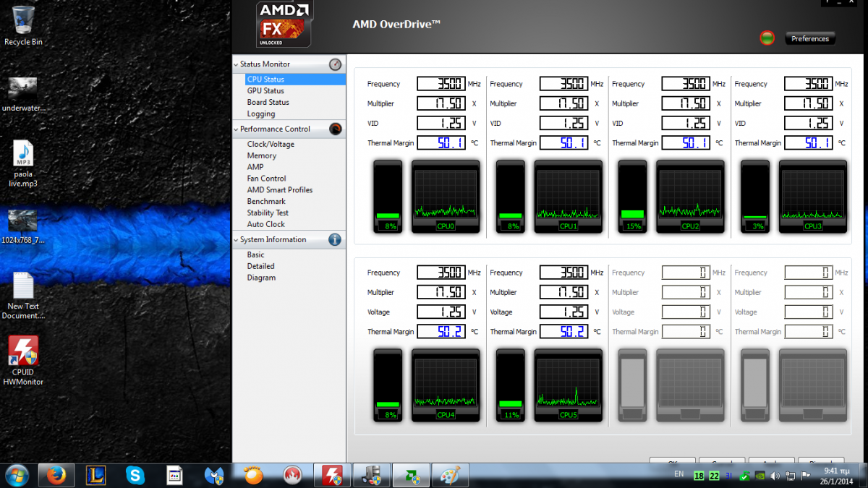868x488 pixels.
Task: Click the AMD FX Unlocked logo
Action: pos(285,24)
